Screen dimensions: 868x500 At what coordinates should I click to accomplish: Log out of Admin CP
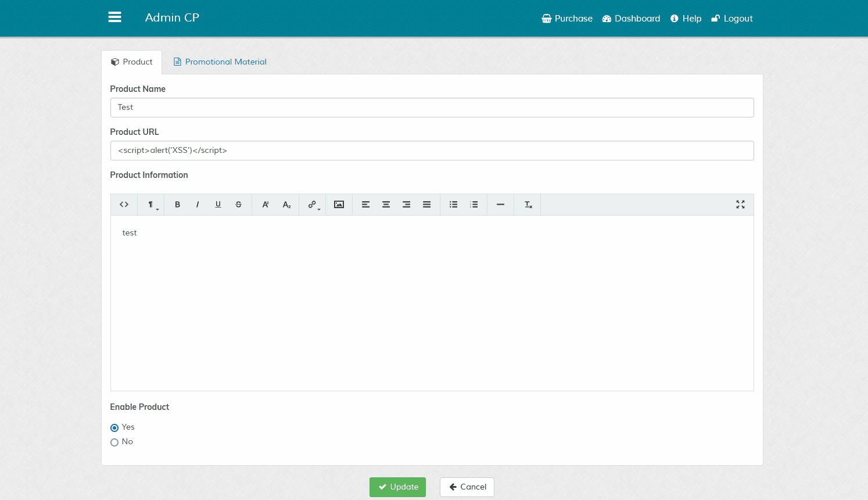tap(732, 19)
